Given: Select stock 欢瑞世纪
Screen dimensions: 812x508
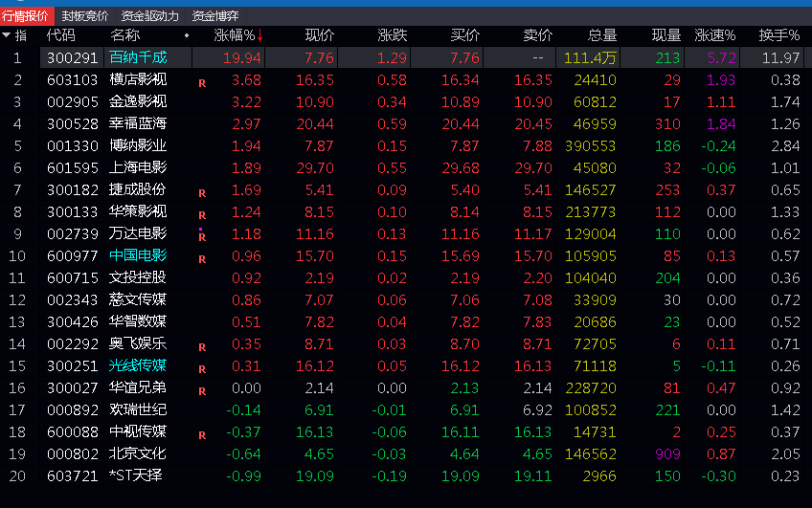Looking at the screenshot, I should coord(138,409).
